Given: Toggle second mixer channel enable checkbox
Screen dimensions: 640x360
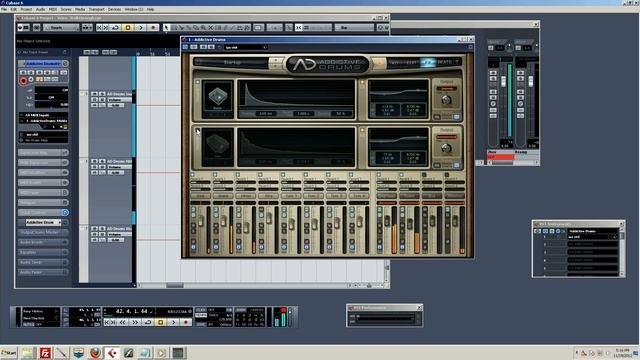Looking at the screenshot, I should coord(215,175).
